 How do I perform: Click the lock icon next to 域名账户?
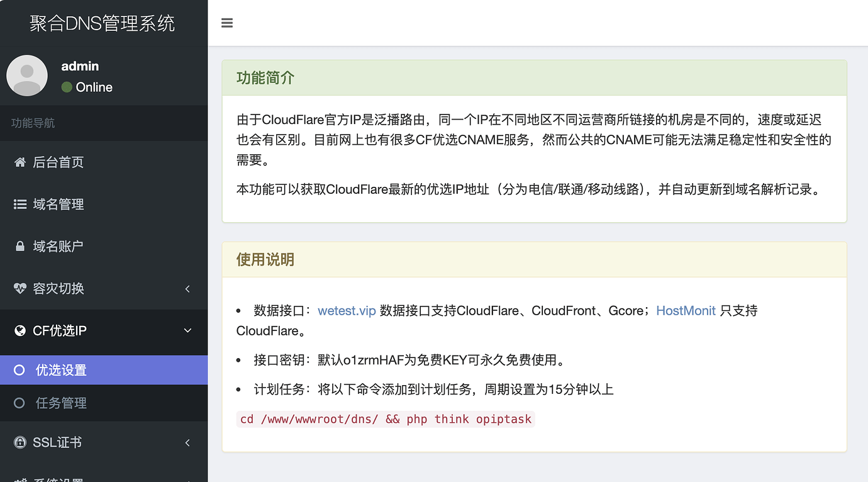pos(19,245)
